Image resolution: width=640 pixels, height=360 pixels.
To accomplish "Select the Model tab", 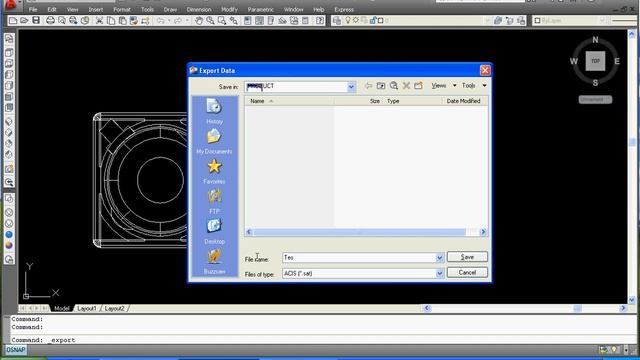I will point(62,308).
